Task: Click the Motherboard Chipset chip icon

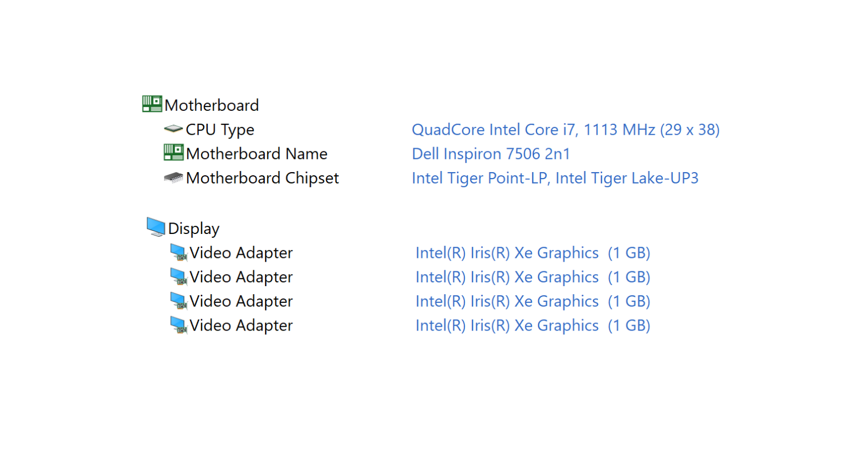Action: (x=174, y=178)
